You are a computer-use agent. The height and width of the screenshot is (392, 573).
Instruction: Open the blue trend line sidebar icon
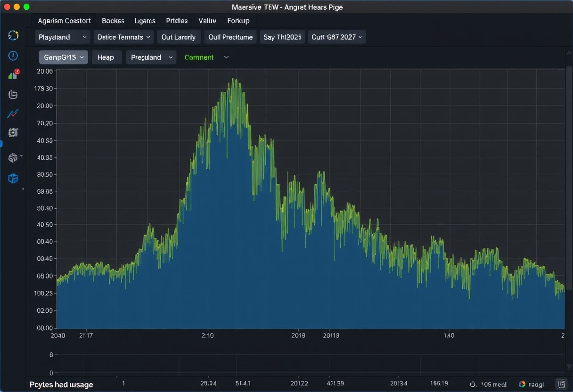point(13,114)
